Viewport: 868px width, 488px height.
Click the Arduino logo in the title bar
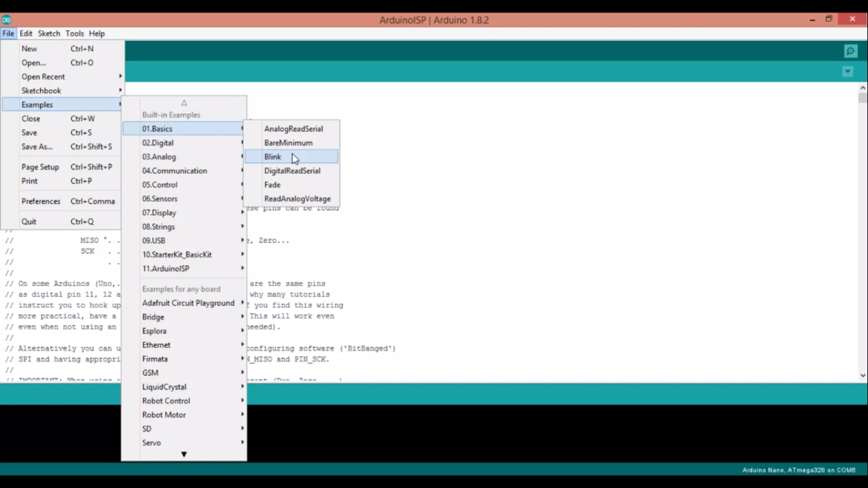coord(8,20)
